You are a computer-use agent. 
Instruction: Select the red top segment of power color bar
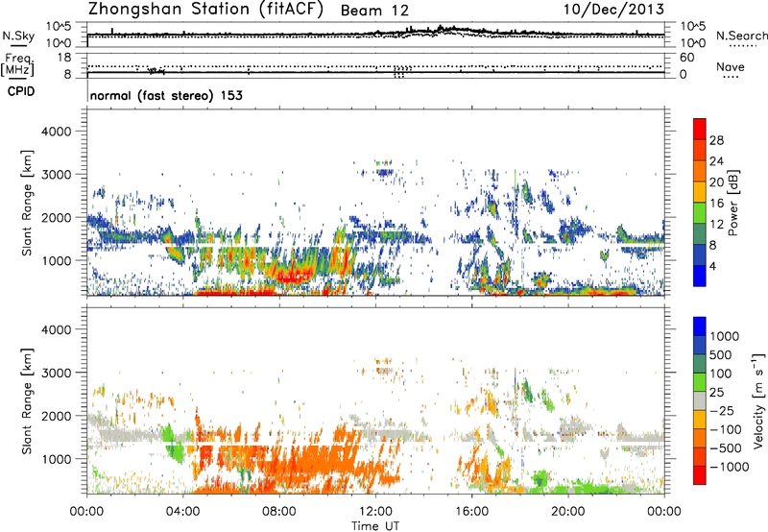pos(700,129)
